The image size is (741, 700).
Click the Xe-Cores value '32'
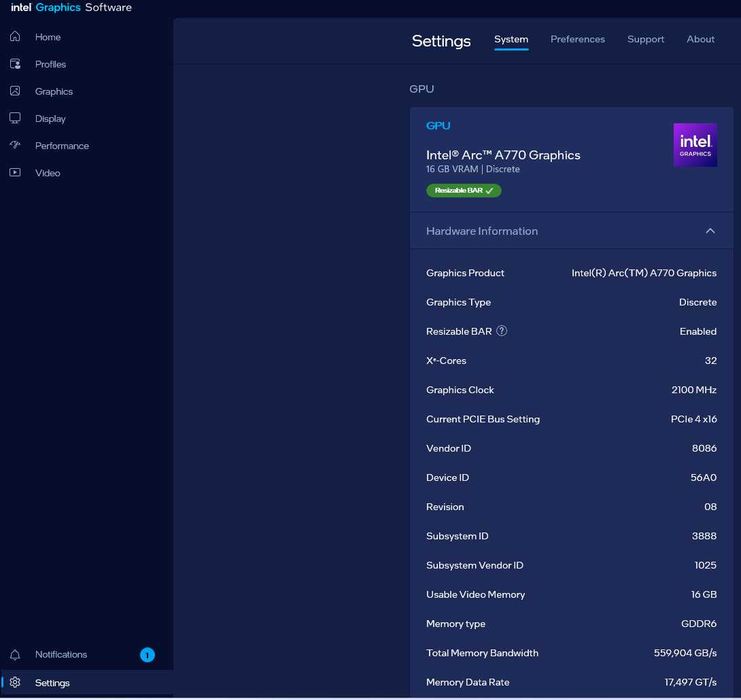pyautogui.click(x=711, y=361)
